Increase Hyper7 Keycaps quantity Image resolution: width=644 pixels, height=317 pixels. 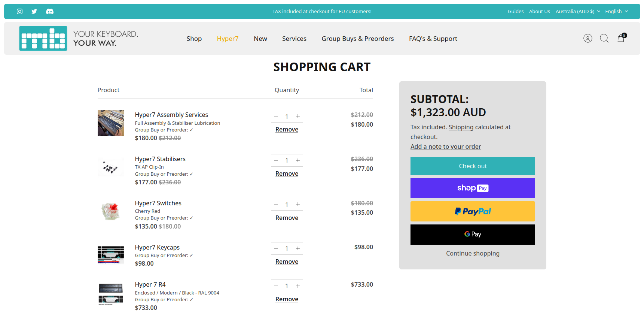(x=298, y=248)
